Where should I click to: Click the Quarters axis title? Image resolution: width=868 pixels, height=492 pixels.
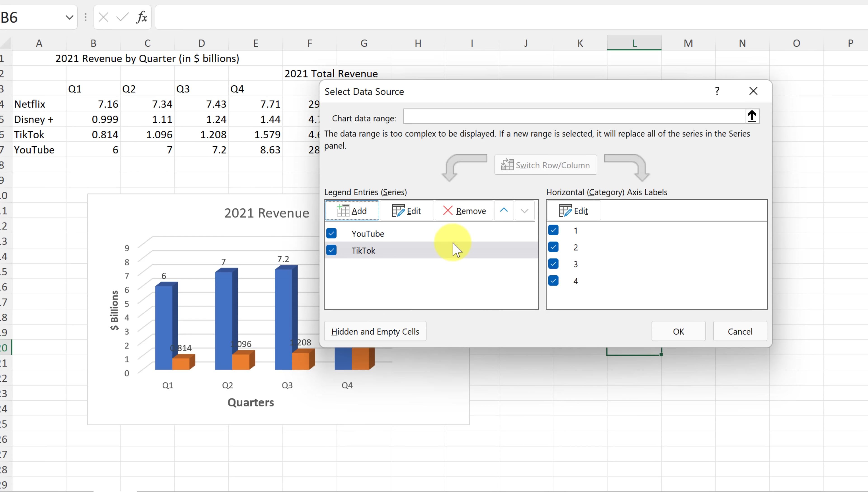click(251, 402)
